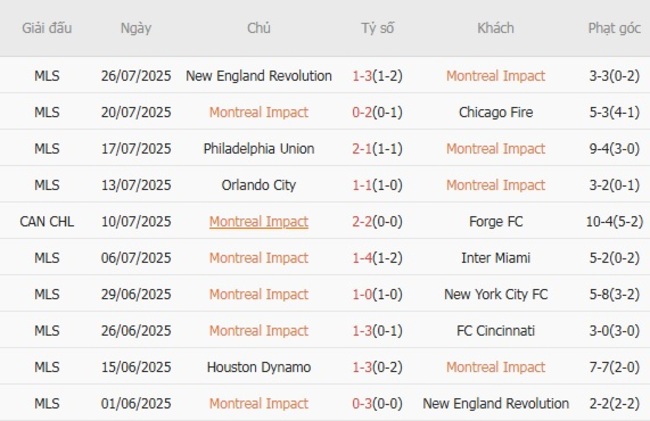Click FC Cincinnati team name
650x421 pixels.
[496, 331]
